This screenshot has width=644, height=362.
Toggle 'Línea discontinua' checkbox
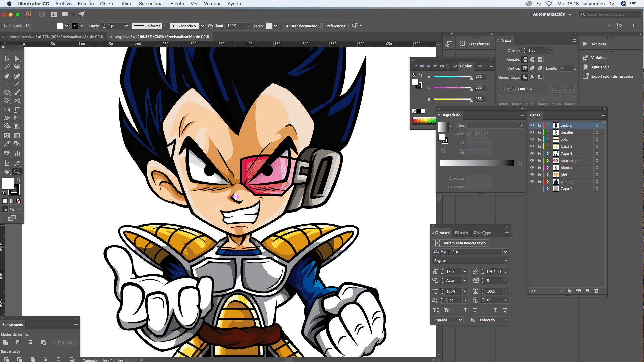(500, 89)
